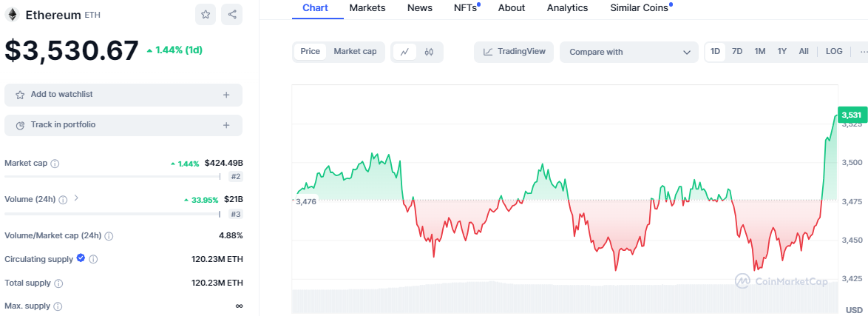The image size is (868, 316).
Task: Click the ETH ticker symbol beside Ethereum
Action: pyautogui.click(x=92, y=15)
